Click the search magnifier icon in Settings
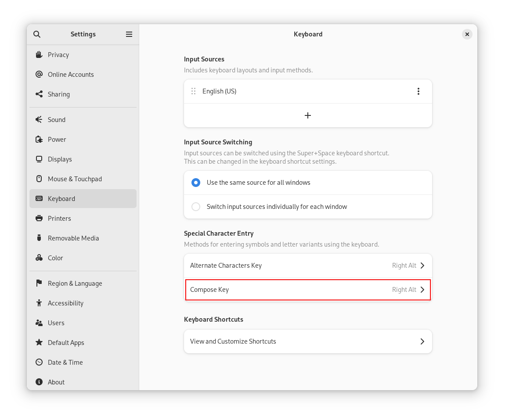This screenshot has height=420, width=505. coord(37,34)
